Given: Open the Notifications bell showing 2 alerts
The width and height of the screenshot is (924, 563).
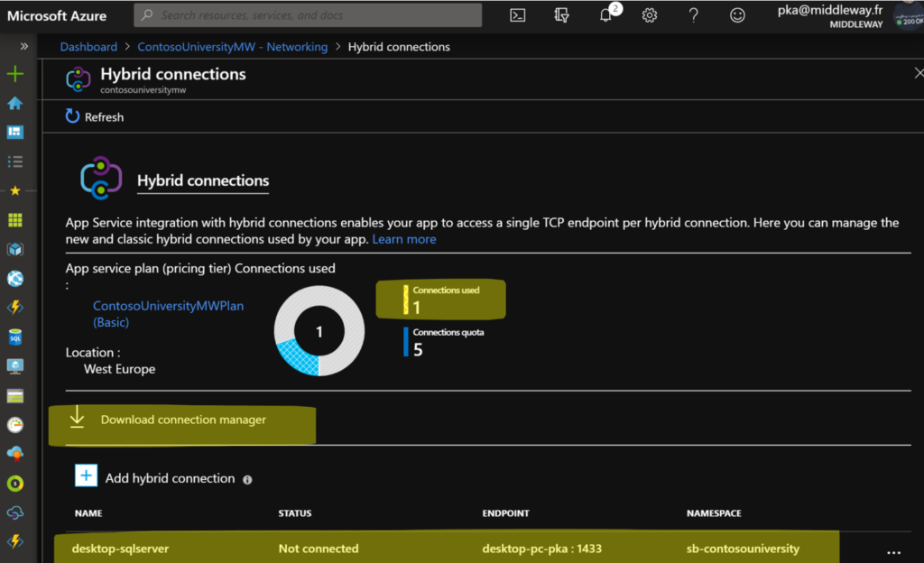Looking at the screenshot, I should 605,15.
